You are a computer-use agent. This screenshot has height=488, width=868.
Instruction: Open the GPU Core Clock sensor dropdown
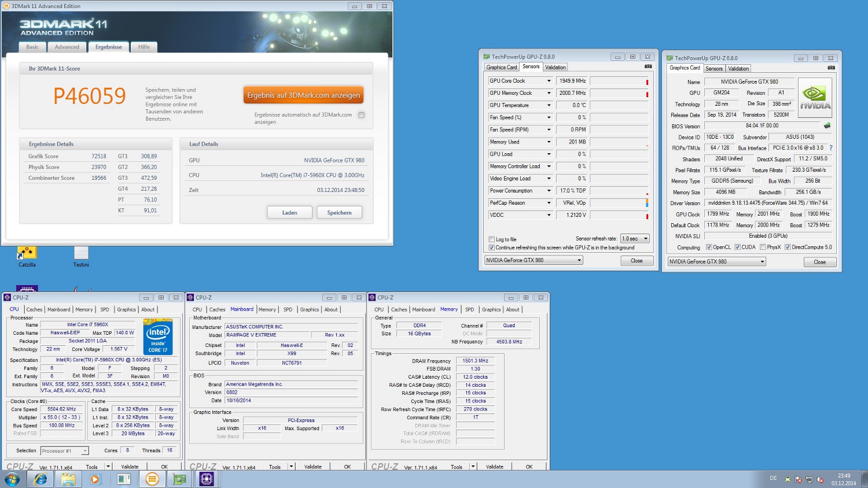pos(549,81)
